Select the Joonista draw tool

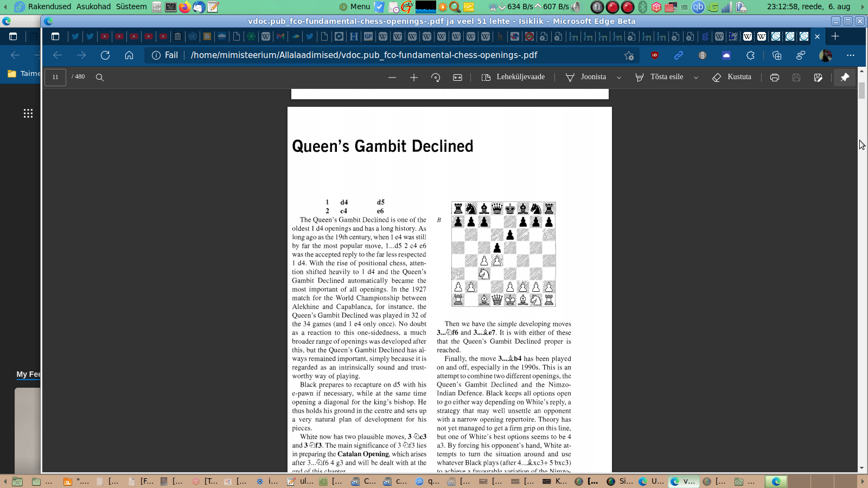(586, 77)
